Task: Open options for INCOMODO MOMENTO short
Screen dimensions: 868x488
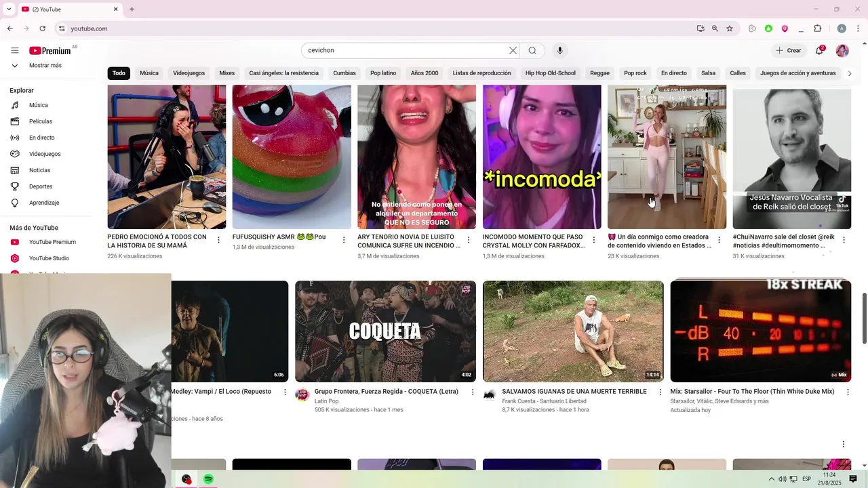Action: tap(594, 240)
